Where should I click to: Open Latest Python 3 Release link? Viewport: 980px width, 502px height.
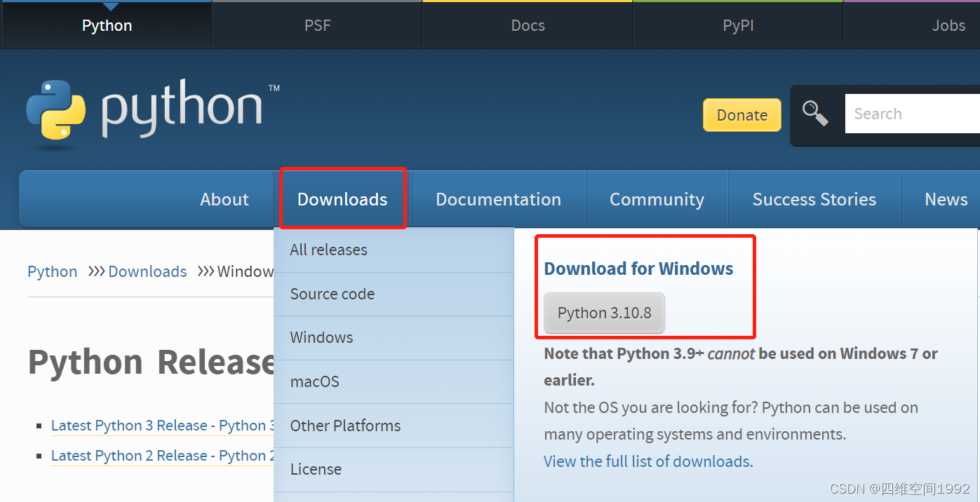tap(163, 426)
